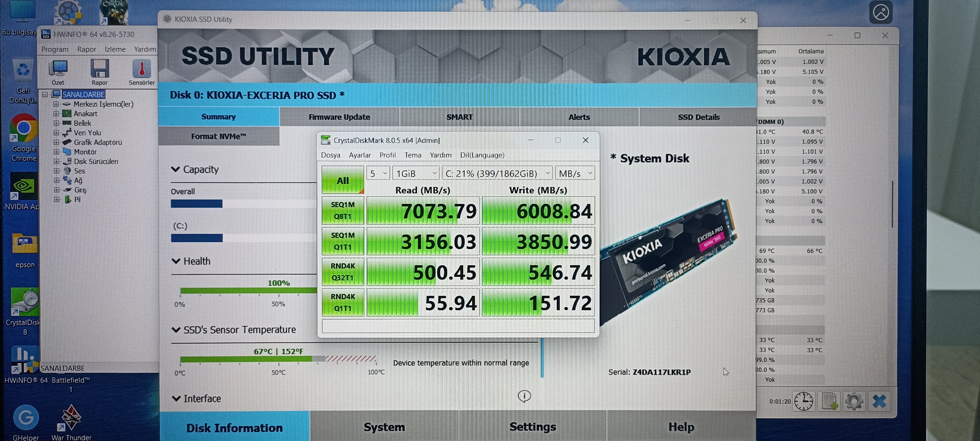
Task: Switch to the SMART tab
Action: pyautogui.click(x=459, y=117)
